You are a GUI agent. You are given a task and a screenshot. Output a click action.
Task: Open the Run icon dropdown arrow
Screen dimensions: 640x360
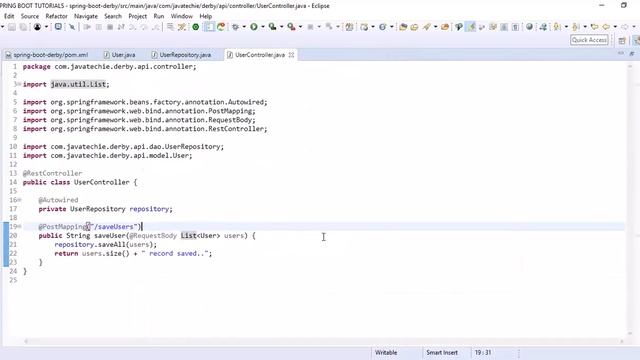[x=263, y=27]
